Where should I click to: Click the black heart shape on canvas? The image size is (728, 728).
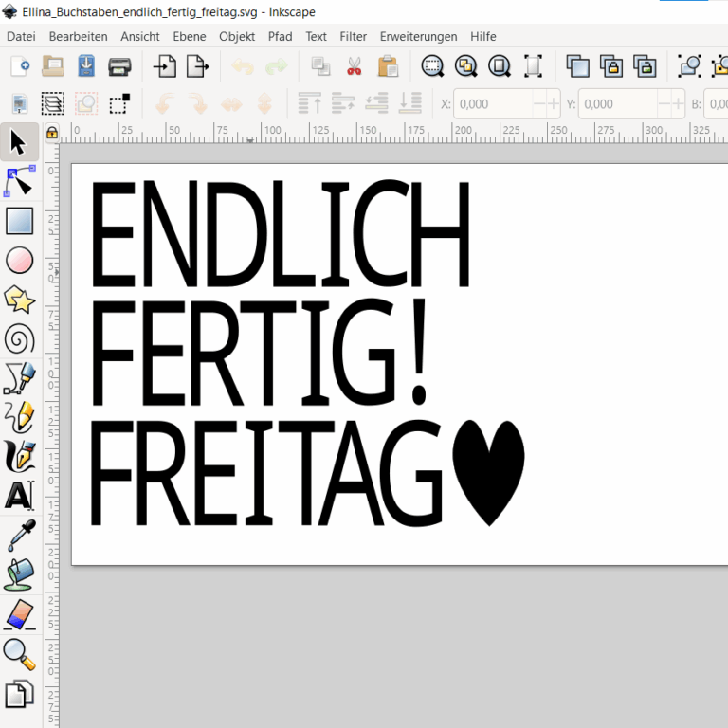pyautogui.click(x=488, y=473)
